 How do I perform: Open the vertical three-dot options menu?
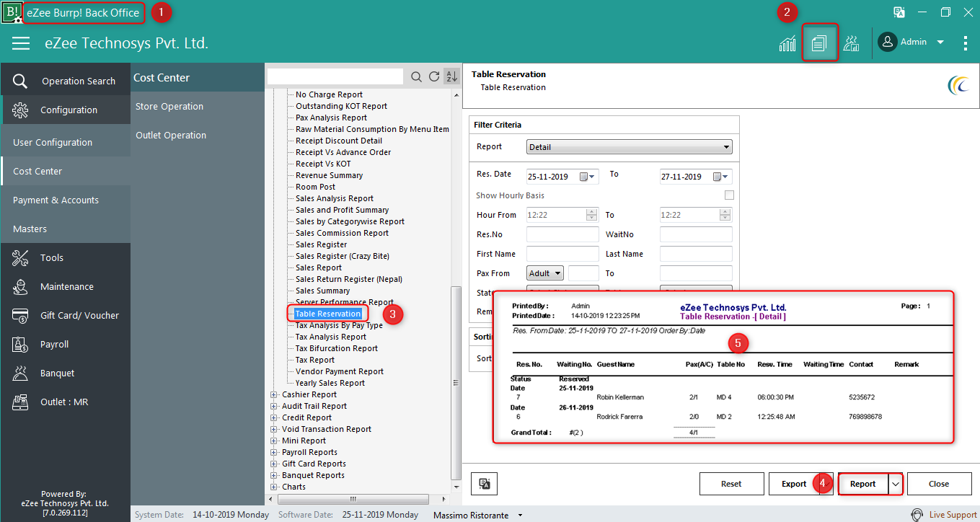coord(966,43)
